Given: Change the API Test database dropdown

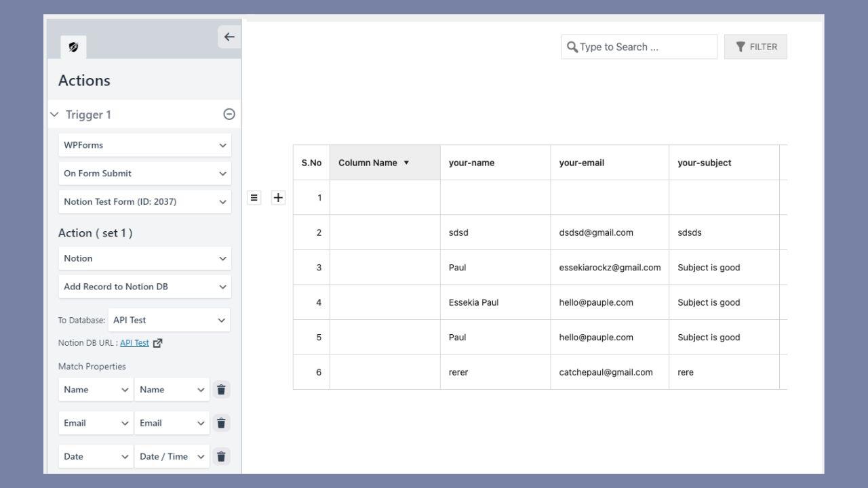Looking at the screenshot, I should 169,320.
